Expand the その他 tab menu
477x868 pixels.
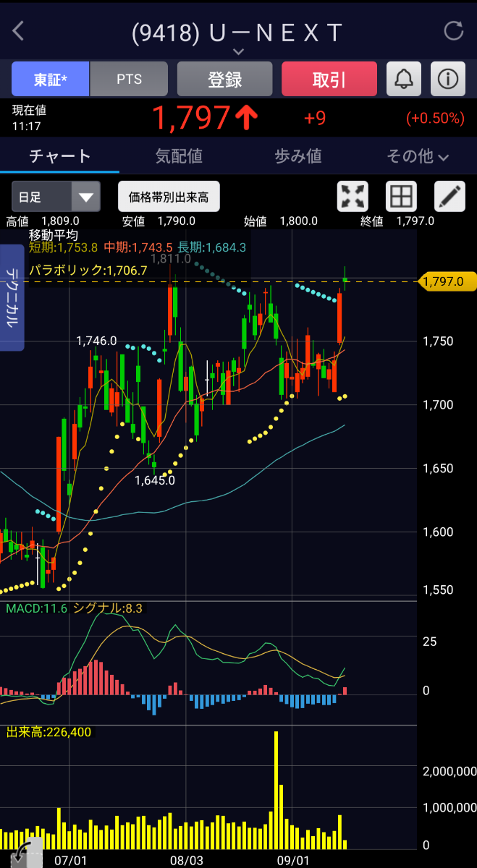coord(418,156)
